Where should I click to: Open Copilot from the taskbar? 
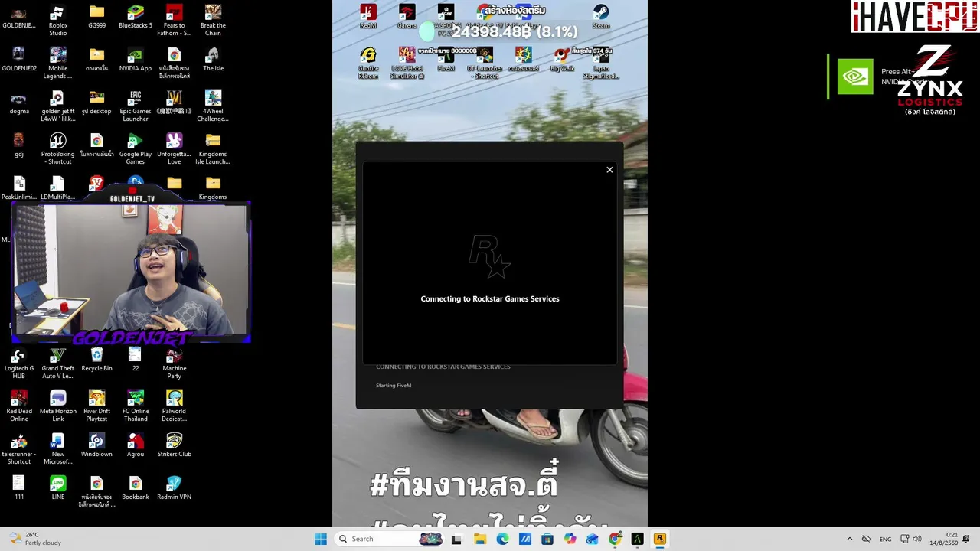tap(570, 539)
